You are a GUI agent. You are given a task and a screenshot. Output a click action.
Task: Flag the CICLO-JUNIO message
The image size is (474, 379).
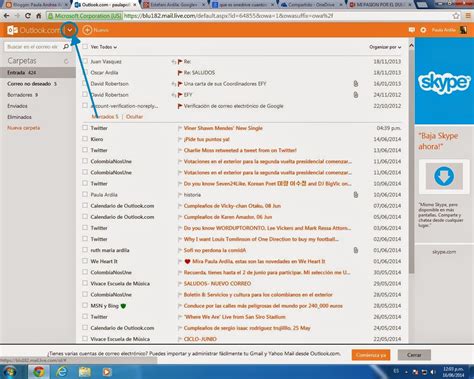tap(180, 339)
